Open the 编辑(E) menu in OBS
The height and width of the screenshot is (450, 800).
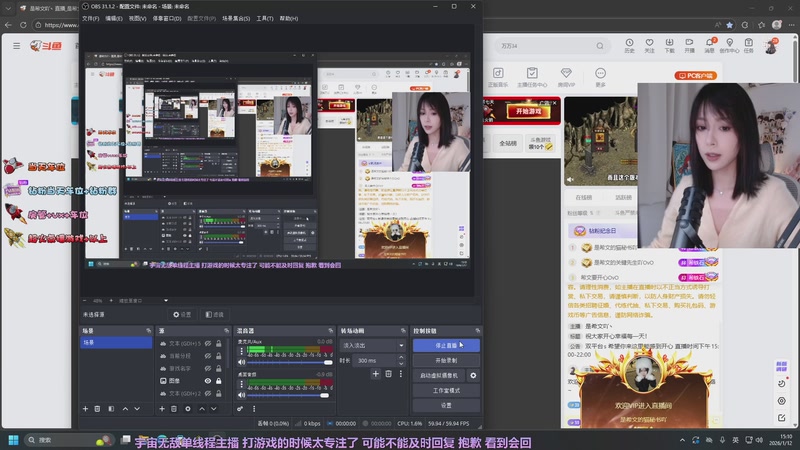point(113,18)
